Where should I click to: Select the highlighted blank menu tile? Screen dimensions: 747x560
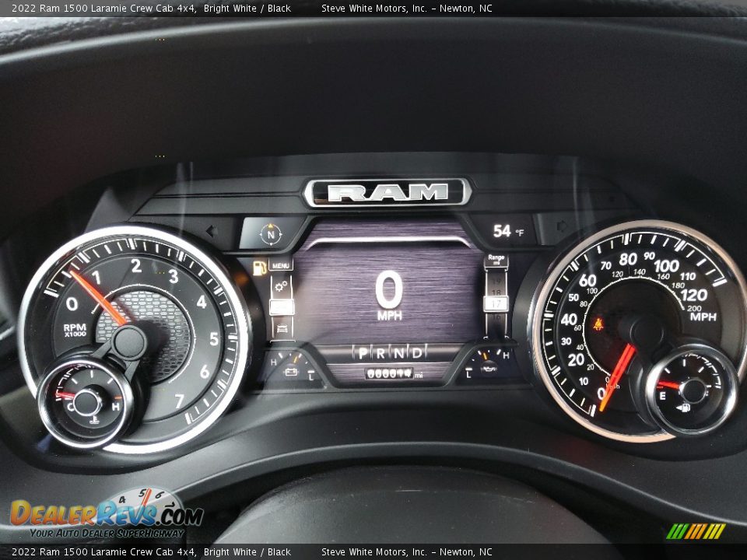282,307
